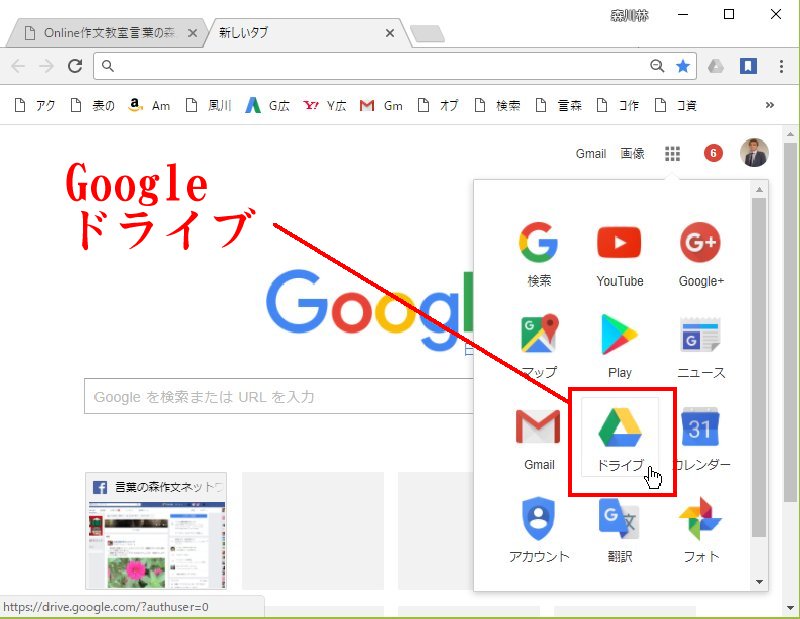This screenshot has width=800, height=619.
Task: Open Google News (ニュース) app
Action: [x=701, y=345]
